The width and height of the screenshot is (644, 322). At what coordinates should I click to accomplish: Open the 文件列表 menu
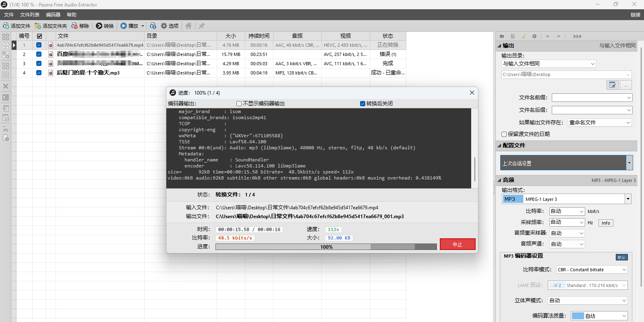(x=30, y=15)
